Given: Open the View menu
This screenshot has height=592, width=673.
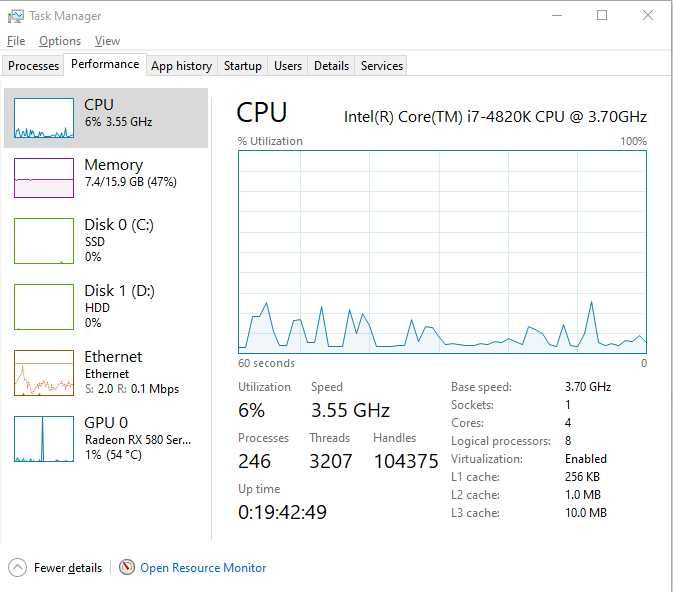Looking at the screenshot, I should (107, 41).
